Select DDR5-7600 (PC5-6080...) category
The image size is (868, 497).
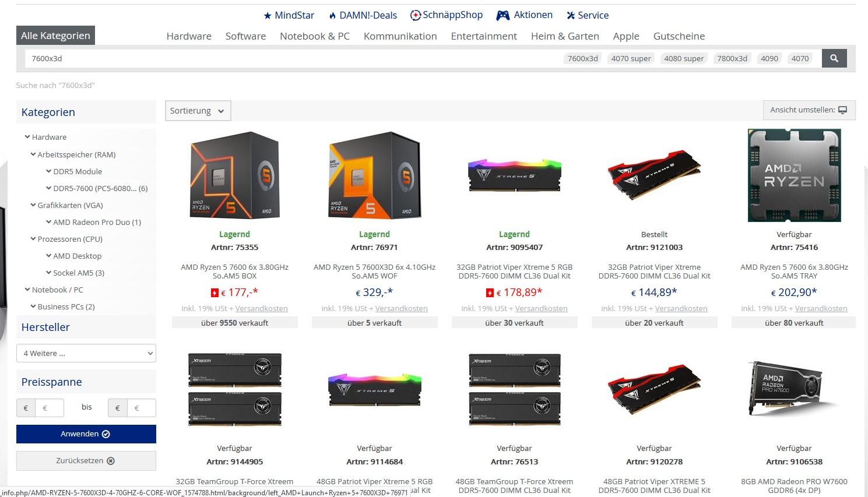[x=100, y=188]
